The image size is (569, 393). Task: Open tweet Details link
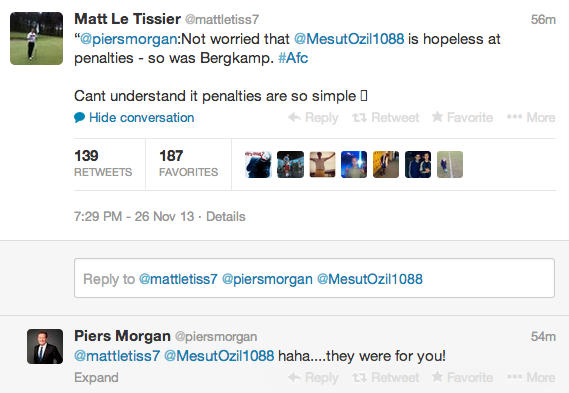click(x=226, y=217)
